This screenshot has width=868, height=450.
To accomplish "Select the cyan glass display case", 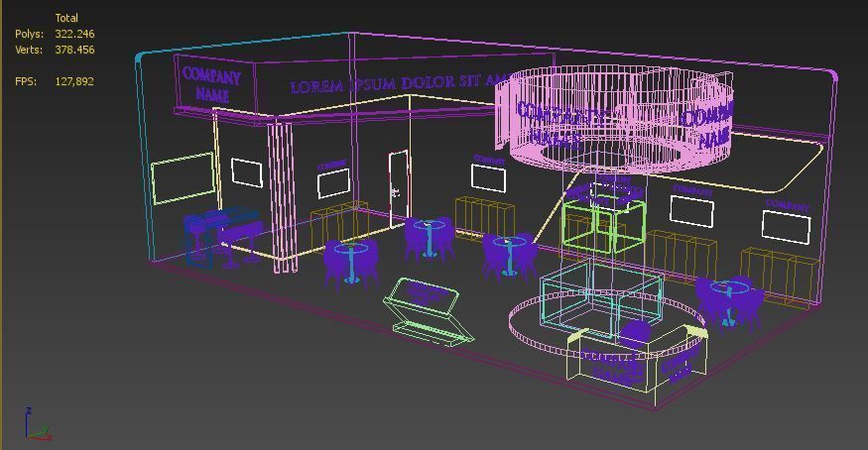I will 602,298.
